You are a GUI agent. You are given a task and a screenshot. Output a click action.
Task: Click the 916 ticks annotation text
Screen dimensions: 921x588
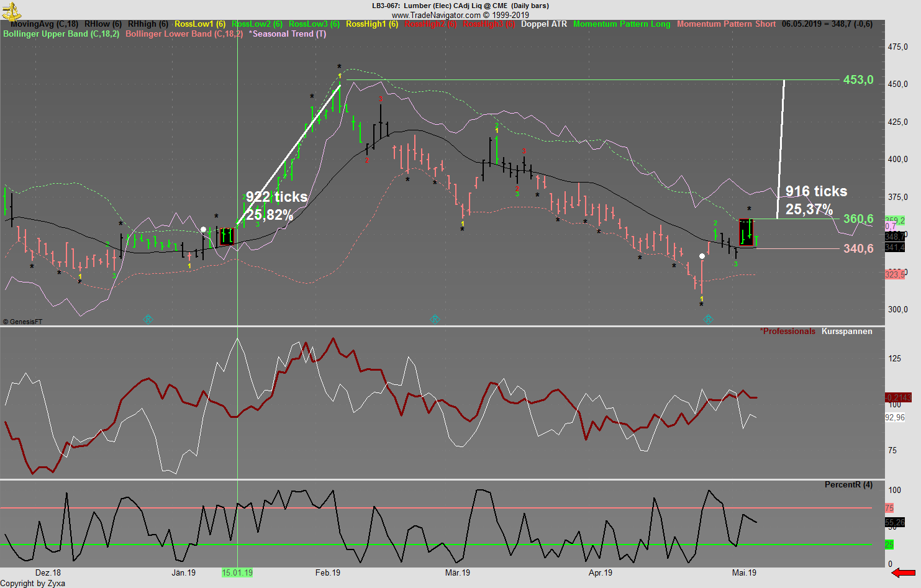816,192
